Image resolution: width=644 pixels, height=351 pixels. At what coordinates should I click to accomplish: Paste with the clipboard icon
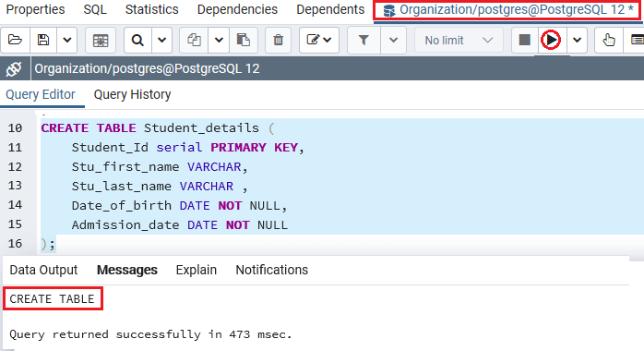coord(244,41)
